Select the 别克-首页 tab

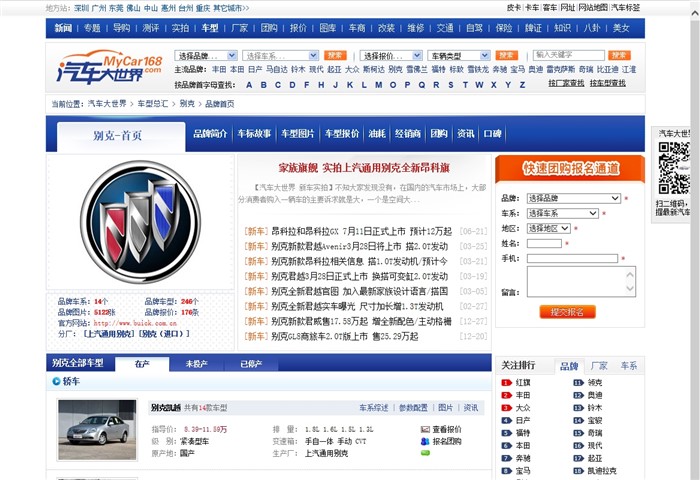pyautogui.click(x=121, y=136)
